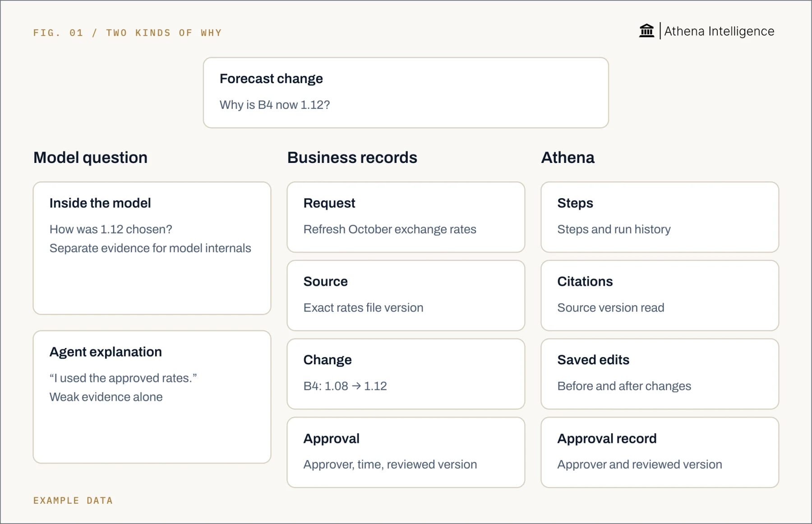The image size is (812, 524).
Task: Click the quote 'I used the approved rates.'
Action: pos(123,378)
